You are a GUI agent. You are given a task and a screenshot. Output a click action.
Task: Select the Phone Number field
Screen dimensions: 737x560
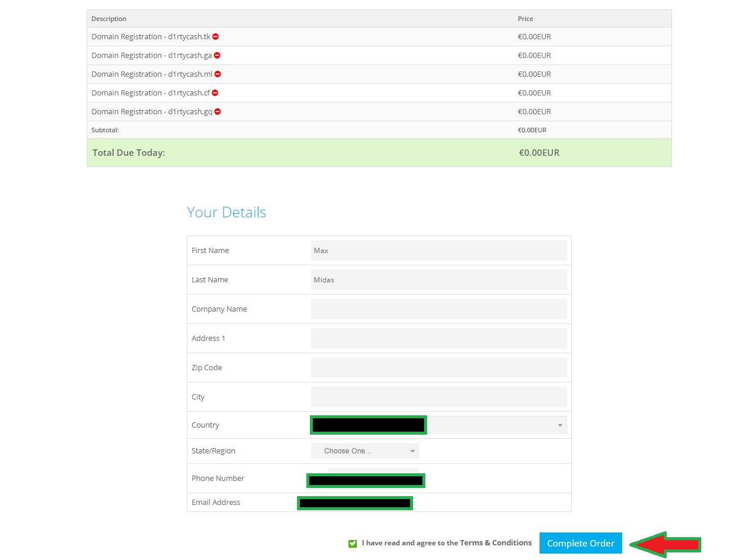[x=366, y=480]
